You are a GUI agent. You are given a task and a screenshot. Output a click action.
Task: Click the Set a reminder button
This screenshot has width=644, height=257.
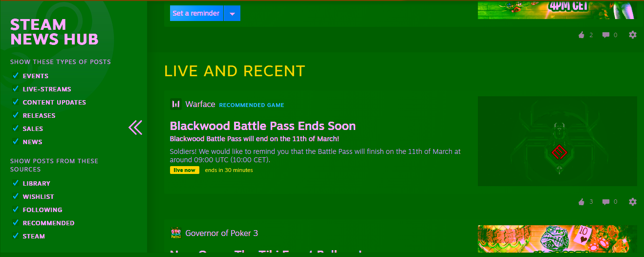point(196,14)
